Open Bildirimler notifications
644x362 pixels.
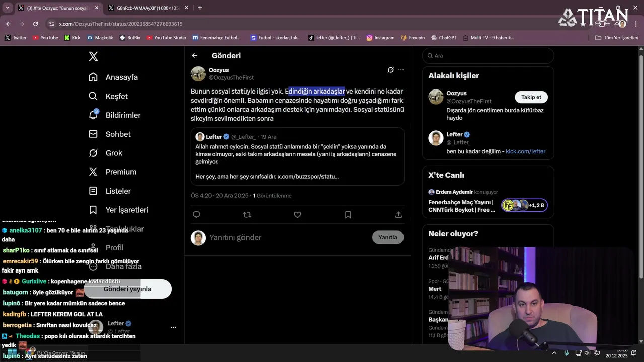tap(114, 115)
